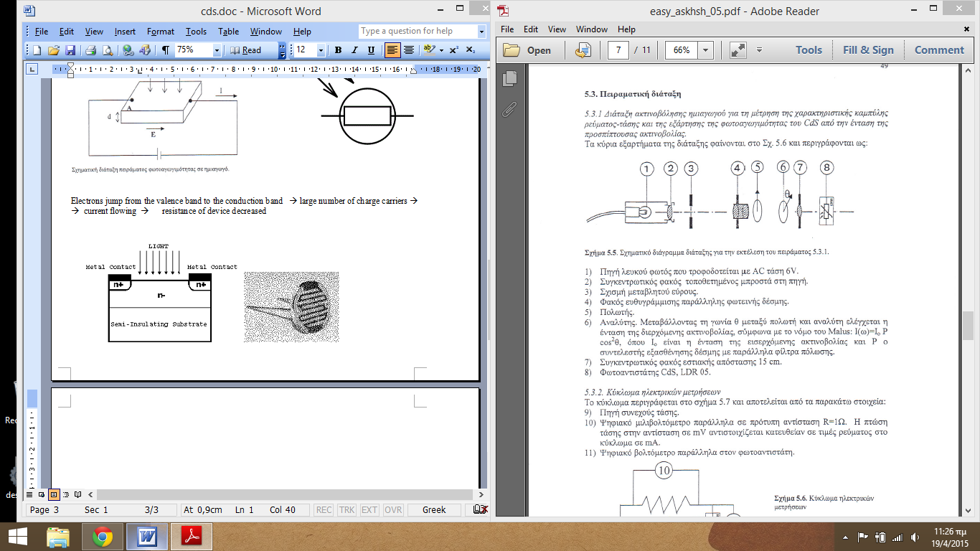Toggle REC macro recording in status bar
Screen dimensions: 980x551
324,510
